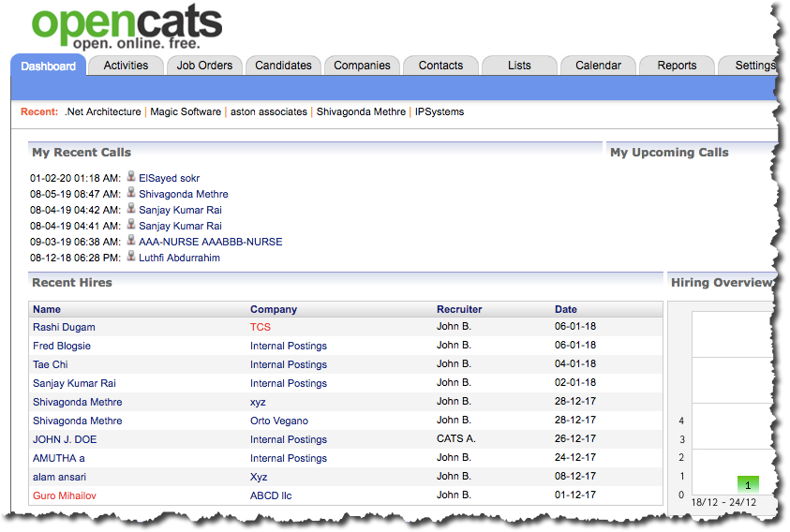Viewport: 790px width, 532px height.
Task: Select the person icon on the 04:41 AM call
Action: click(x=131, y=225)
